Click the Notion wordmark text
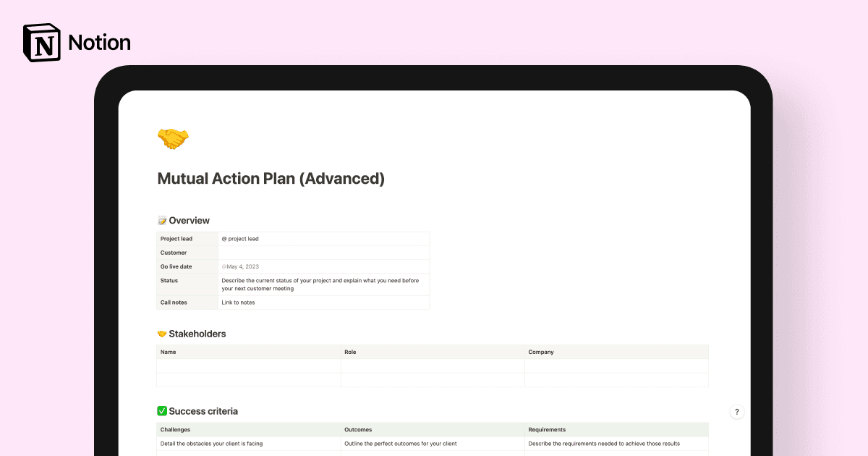The image size is (868, 456). pyautogui.click(x=99, y=42)
